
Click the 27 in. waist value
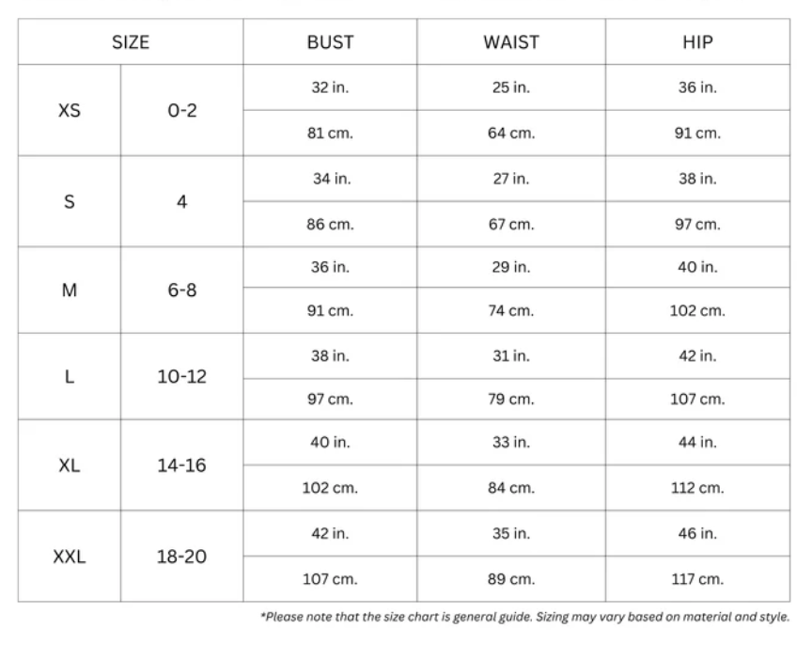pyautogui.click(x=511, y=179)
